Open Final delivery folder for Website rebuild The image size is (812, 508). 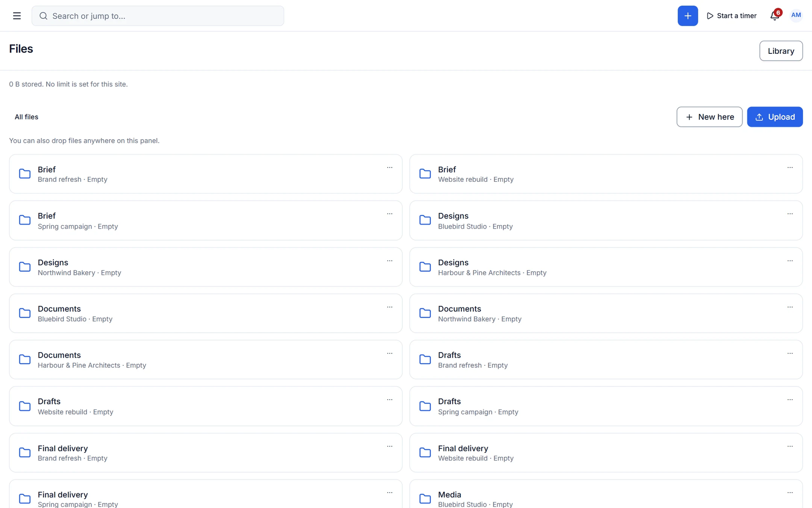coord(606,453)
